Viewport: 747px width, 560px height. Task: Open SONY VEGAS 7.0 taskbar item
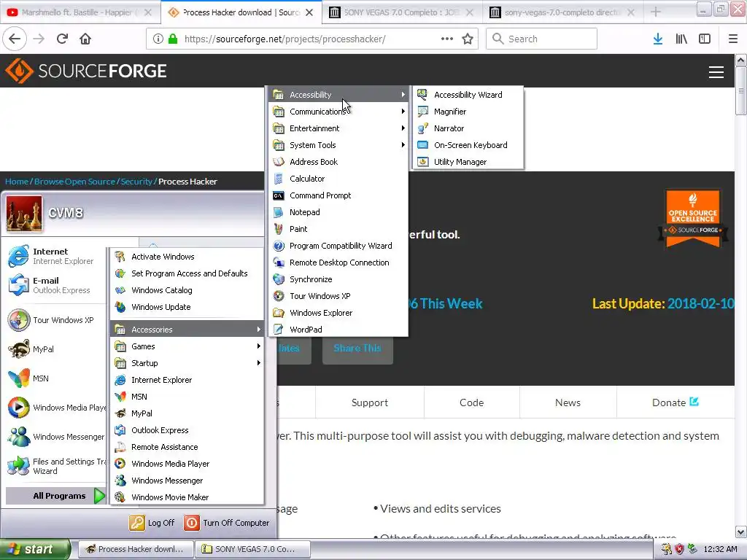252,549
